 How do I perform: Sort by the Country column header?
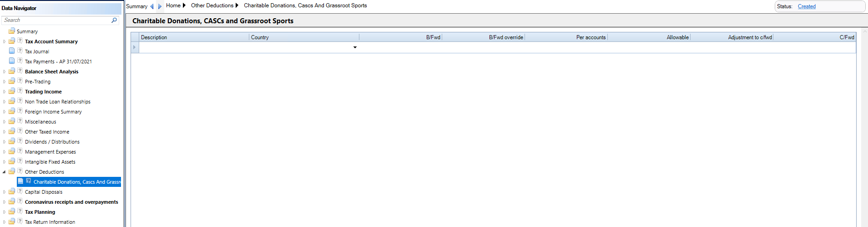click(304, 37)
